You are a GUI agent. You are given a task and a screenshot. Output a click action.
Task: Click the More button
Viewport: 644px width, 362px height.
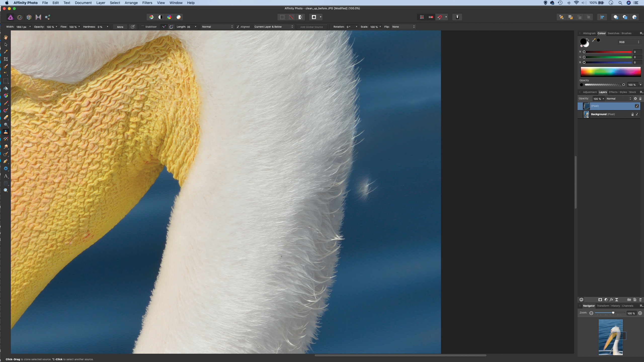[x=120, y=27]
